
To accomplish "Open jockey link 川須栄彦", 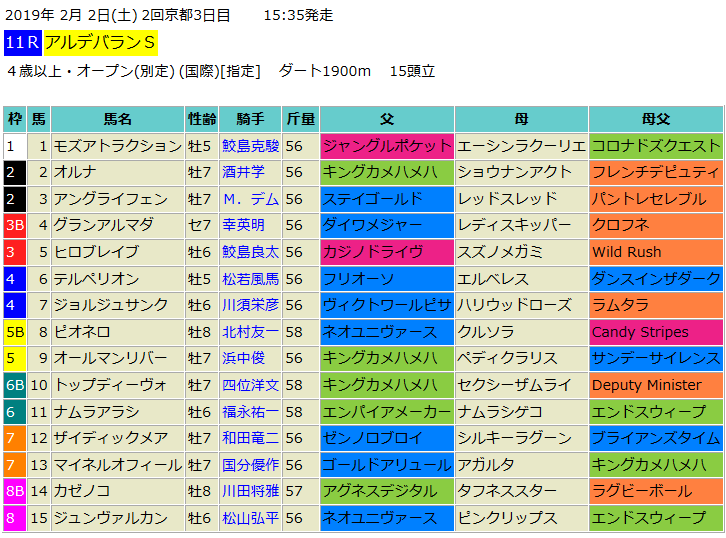I will point(250,305).
